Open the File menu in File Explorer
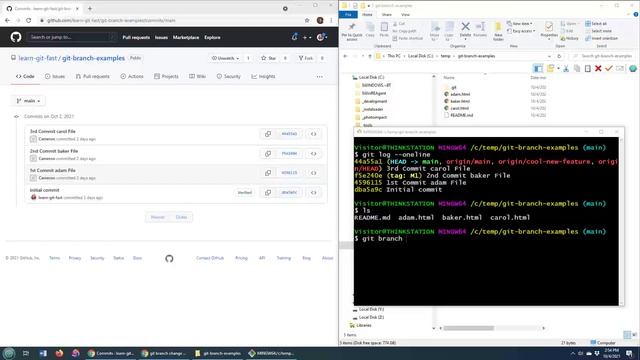The height and width of the screenshot is (360, 640). [348, 15]
